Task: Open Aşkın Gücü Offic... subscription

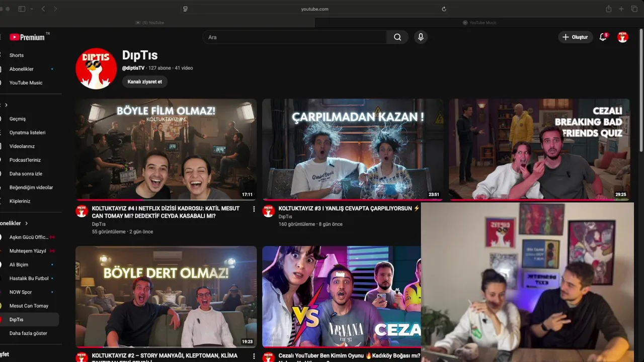Action: click(x=29, y=237)
